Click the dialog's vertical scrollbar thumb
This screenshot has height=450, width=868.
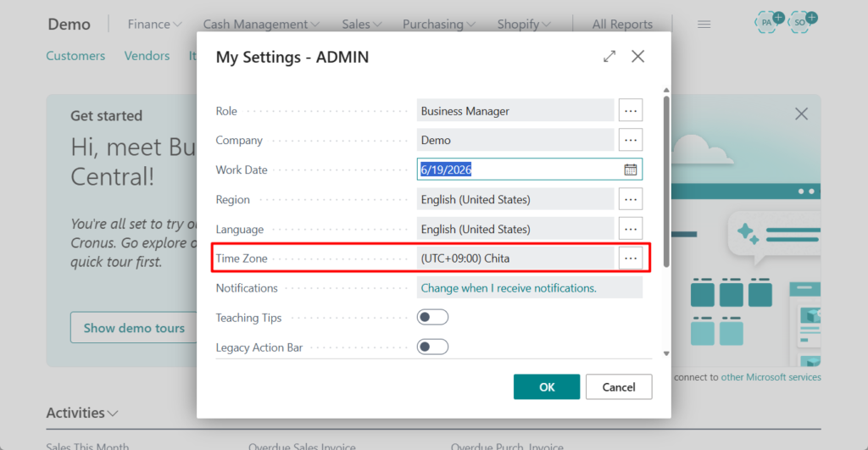(666, 180)
